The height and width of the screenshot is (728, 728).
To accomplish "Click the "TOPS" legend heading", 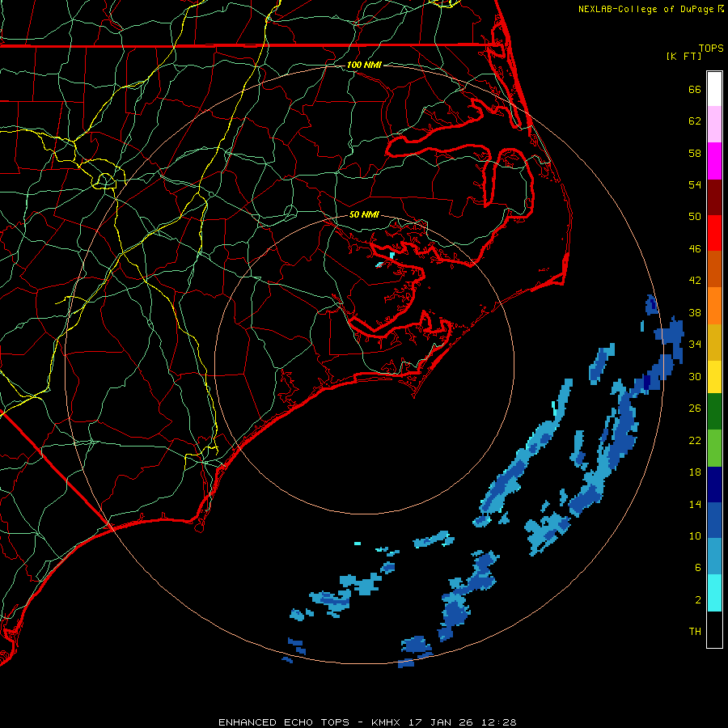I will [x=711, y=49].
